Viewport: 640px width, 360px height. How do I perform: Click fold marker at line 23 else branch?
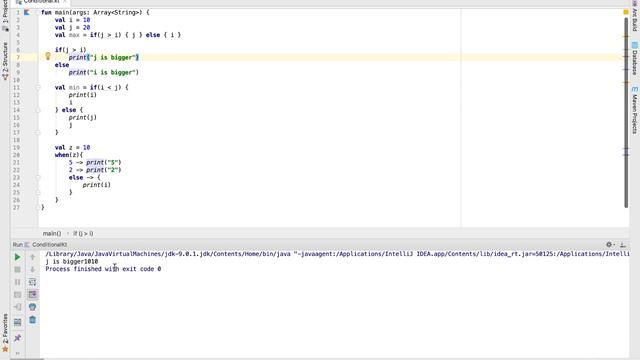tap(38, 178)
